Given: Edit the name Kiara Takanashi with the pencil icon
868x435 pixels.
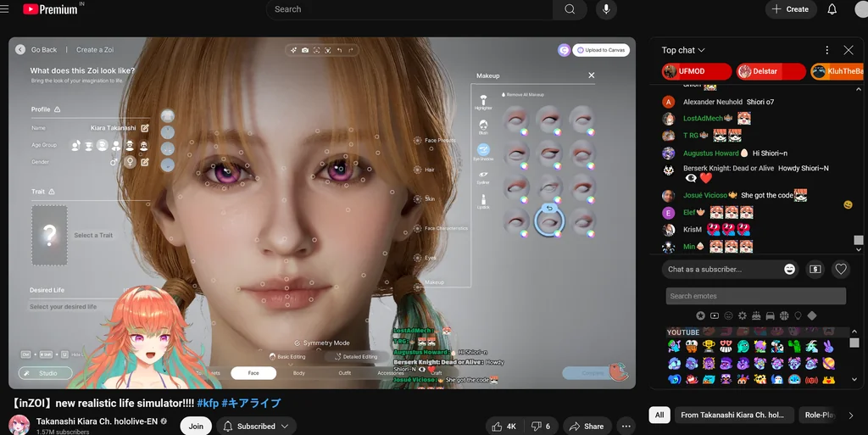Looking at the screenshot, I should click(x=145, y=128).
